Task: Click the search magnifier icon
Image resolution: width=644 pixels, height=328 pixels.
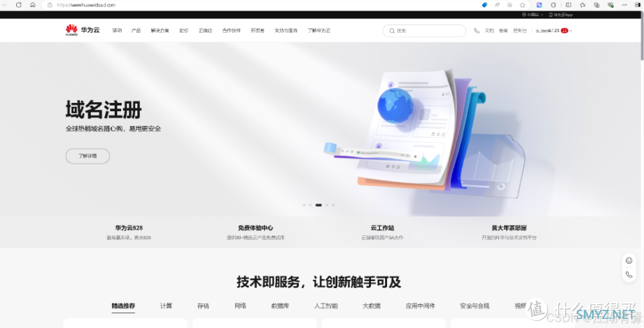Action: pos(392,31)
